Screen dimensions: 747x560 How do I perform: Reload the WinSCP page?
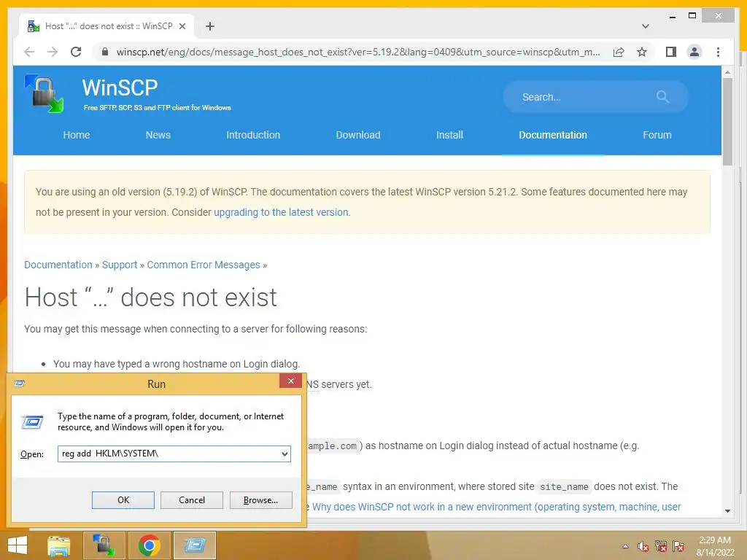[x=76, y=52]
